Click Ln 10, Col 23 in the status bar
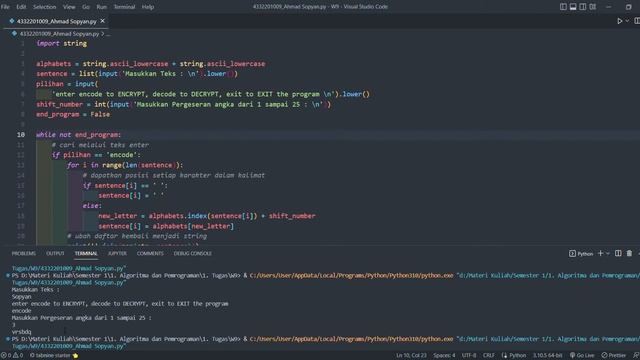The width and height of the screenshot is (640, 360). coord(411,356)
